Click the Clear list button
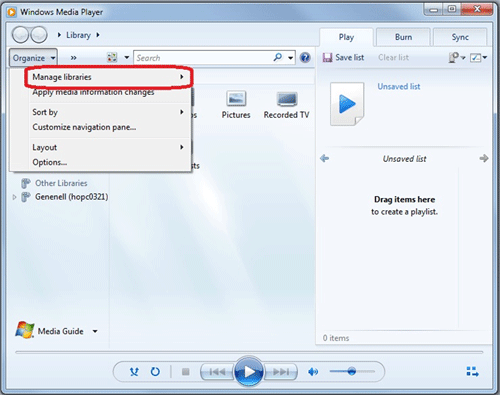The height and width of the screenshot is (395, 500). click(393, 57)
